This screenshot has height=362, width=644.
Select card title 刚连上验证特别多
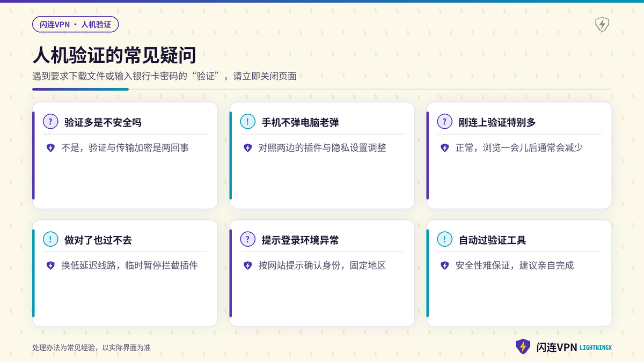pos(497,122)
